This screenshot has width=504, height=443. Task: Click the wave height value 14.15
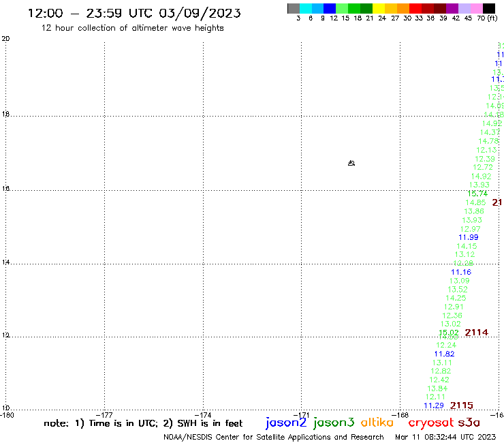pos(467,246)
